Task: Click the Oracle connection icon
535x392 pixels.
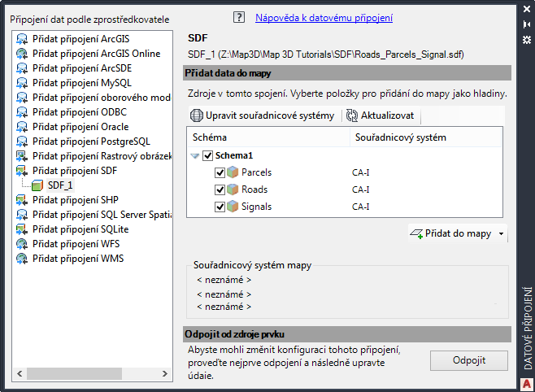Action: point(22,127)
